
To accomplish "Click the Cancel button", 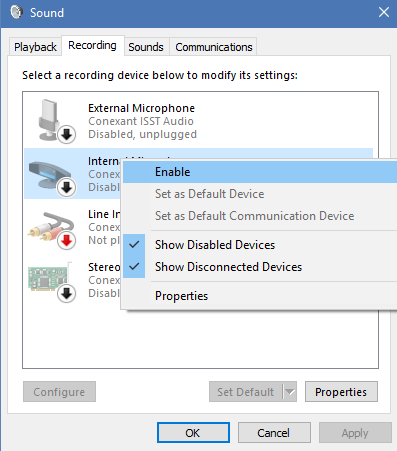I will 274,433.
